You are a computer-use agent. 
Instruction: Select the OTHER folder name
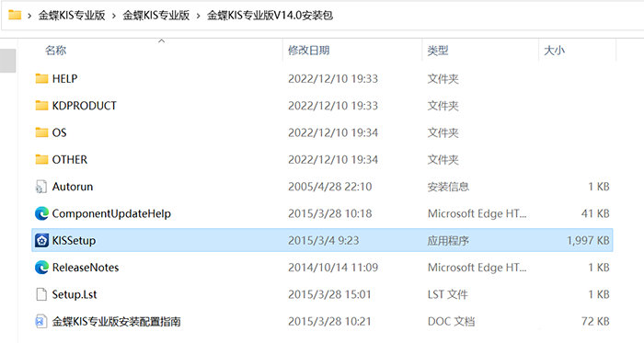[x=70, y=159]
